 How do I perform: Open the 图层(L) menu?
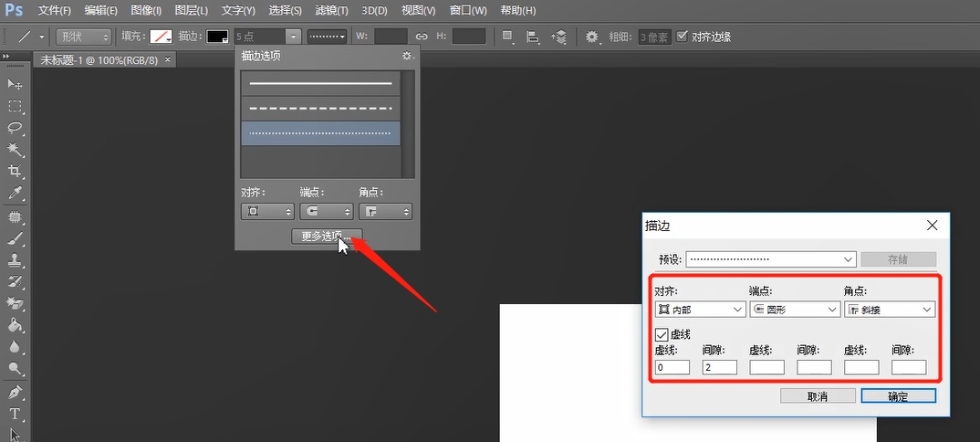(x=191, y=10)
